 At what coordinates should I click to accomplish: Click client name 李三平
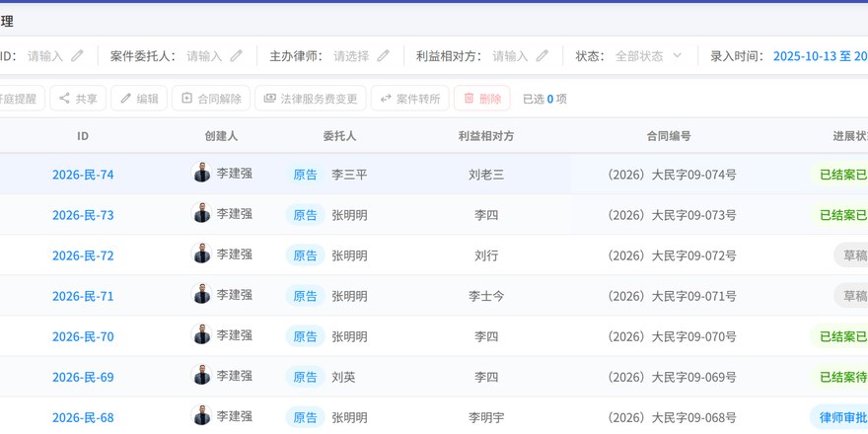click(x=349, y=175)
